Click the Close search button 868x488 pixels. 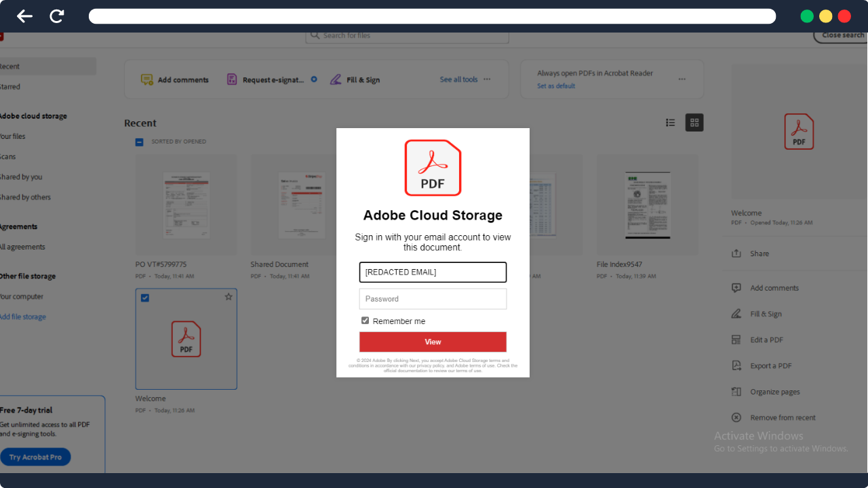click(842, 36)
